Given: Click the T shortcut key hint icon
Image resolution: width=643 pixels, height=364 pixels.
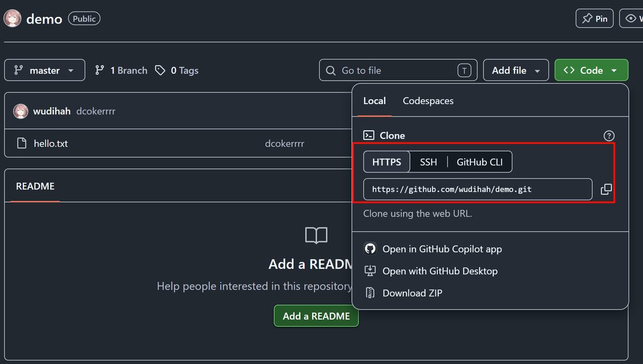Looking at the screenshot, I should point(464,71).
